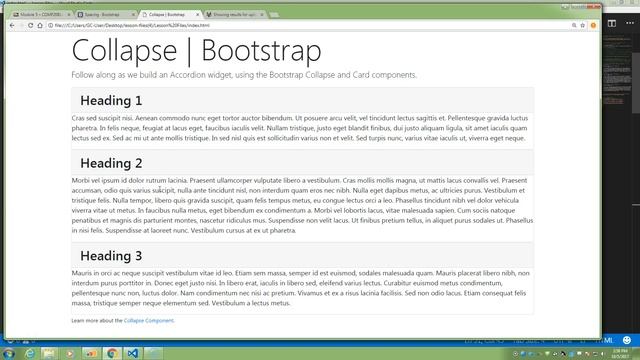Open the system tray clock
Screen dimensions: 640x360
(620, 353)
